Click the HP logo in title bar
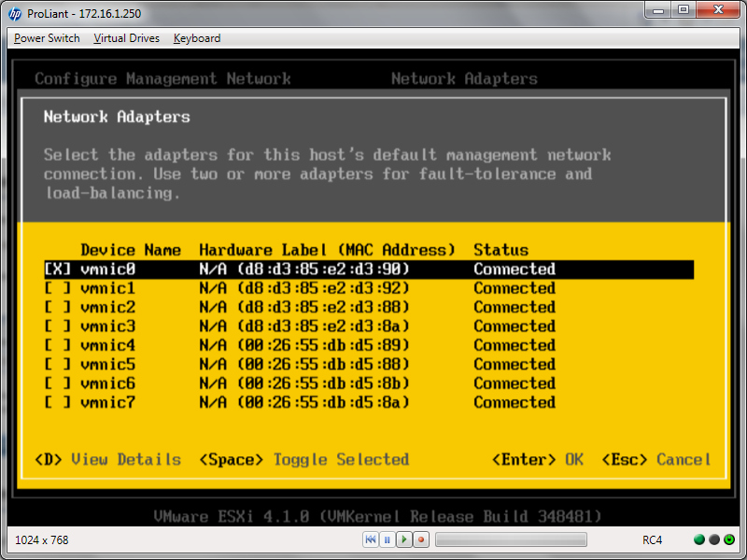 pos(15,14)
